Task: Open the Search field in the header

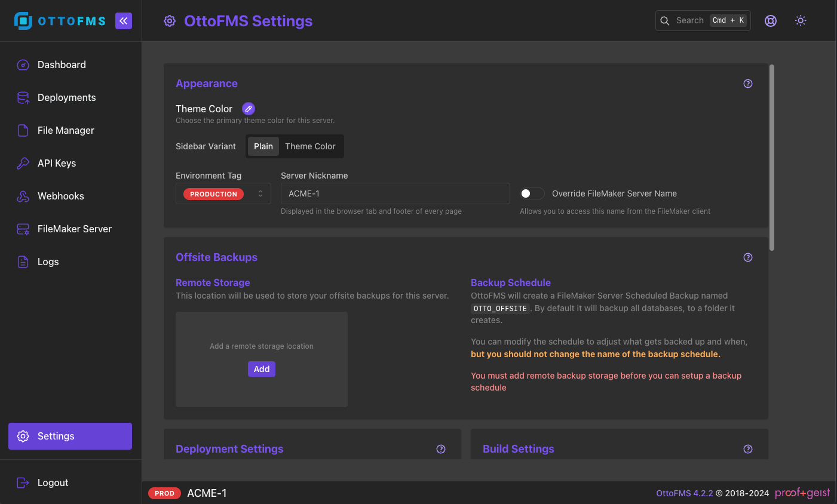Action: pos(703,20)
